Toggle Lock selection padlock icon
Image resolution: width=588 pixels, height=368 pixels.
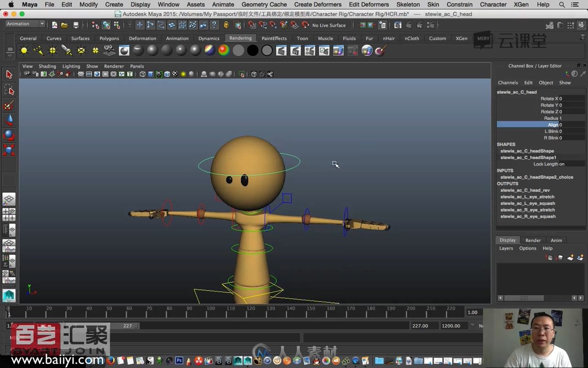pos(226,25)
